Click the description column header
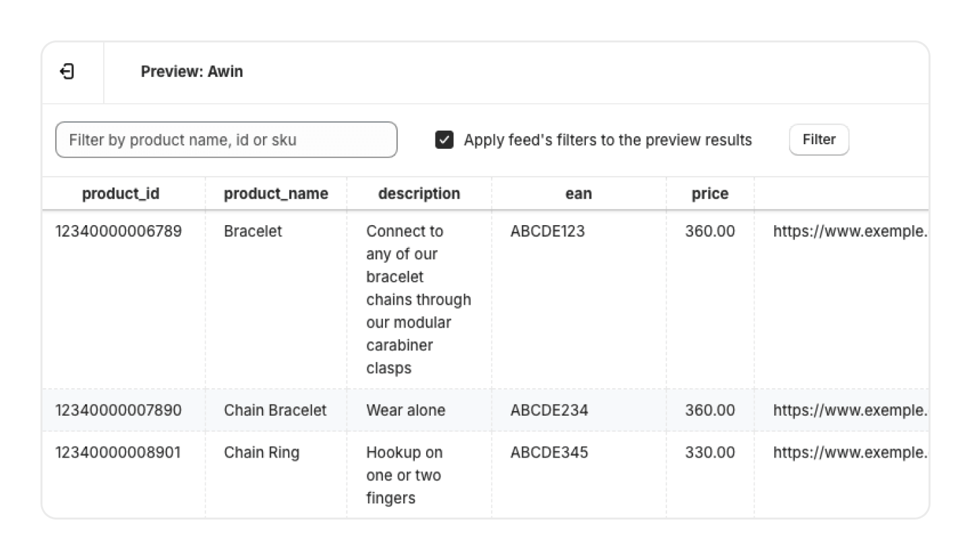Image resolution: width=971 pixels, height=560 pixels. (x=419, y=194)
